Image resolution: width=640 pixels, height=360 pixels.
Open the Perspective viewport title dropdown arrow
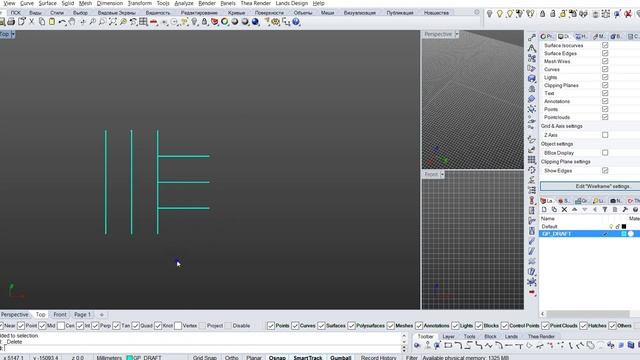(x=457, y=34)
